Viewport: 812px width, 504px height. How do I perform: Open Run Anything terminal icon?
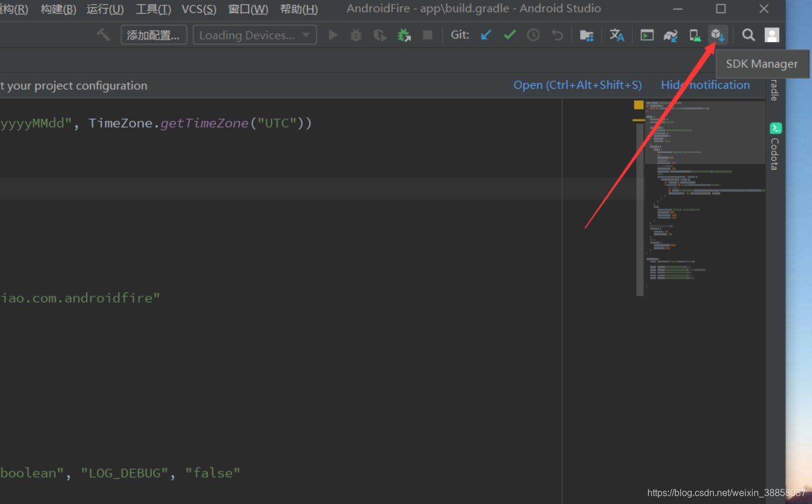(647, 35)
